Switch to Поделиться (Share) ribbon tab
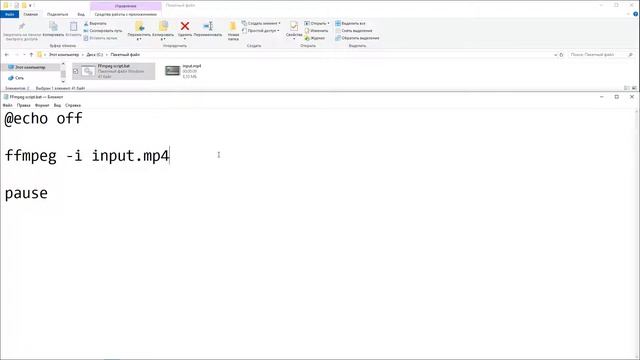This screenshot has height=360, width=640. (58, 14)
